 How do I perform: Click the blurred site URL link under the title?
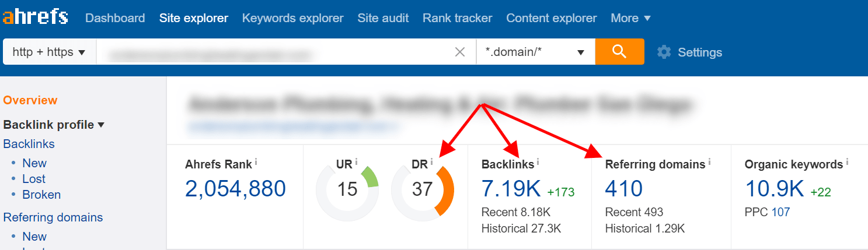pyautogui.click(x=292, y=125)
